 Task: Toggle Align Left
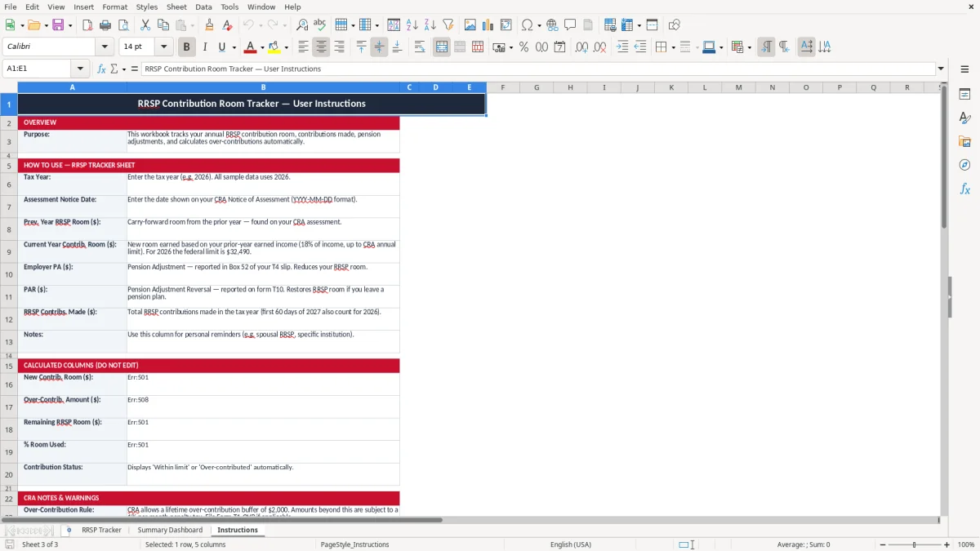(x=303, y=47)
